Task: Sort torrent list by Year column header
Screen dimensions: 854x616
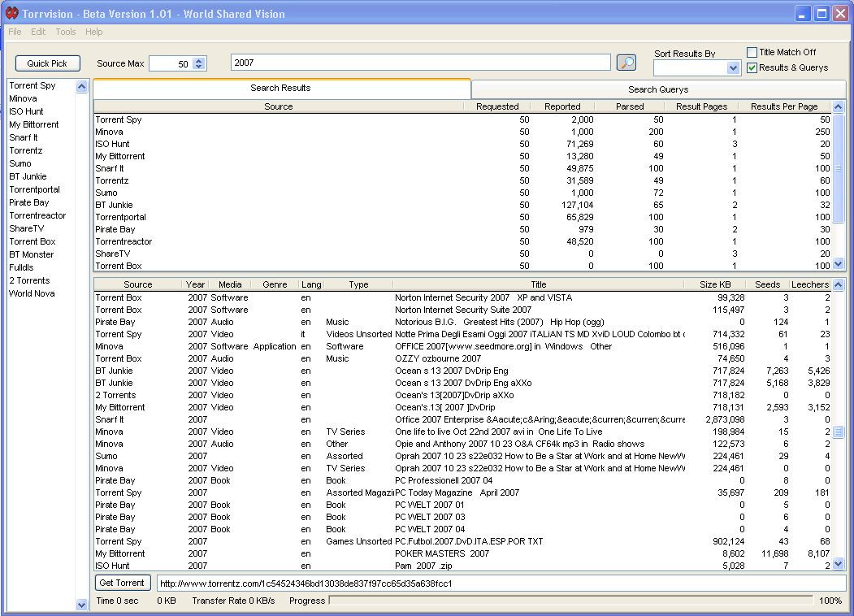Action: tap(195, 284)
